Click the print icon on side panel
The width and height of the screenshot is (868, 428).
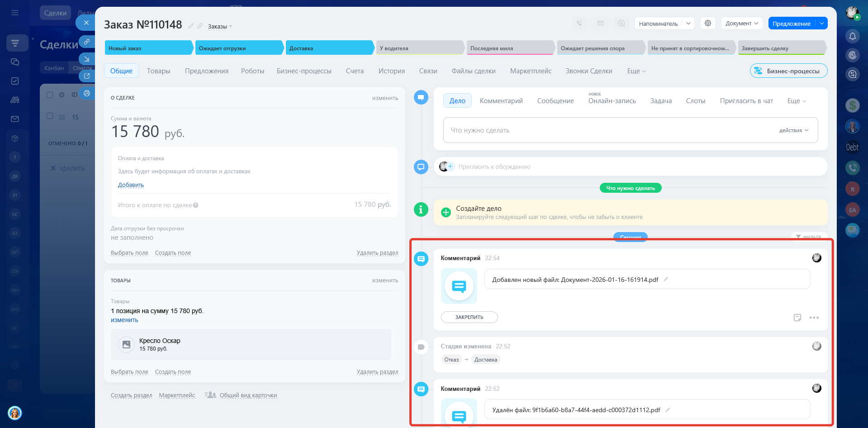tap(86, 93)
